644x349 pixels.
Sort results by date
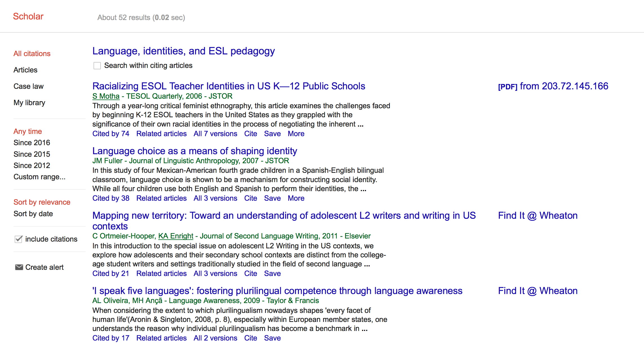click(33, 214)
